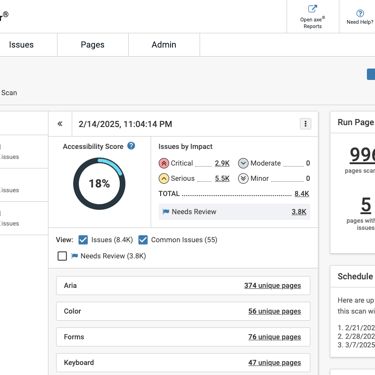This screenshot has height=375, width=375.
Task: Click the Minor count value 0
Action: [x=308, y=178]
